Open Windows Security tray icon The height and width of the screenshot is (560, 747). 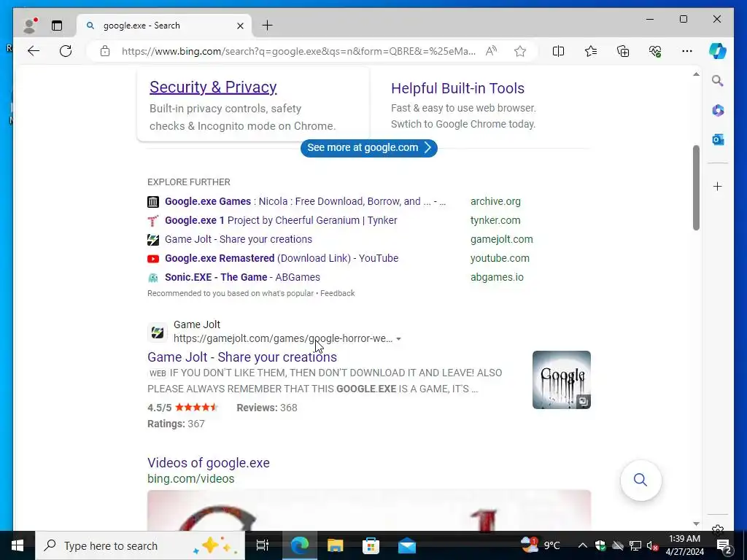600,545
